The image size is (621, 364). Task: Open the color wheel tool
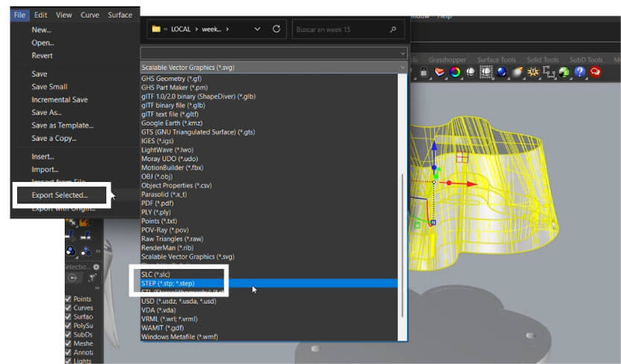(455, 72)
